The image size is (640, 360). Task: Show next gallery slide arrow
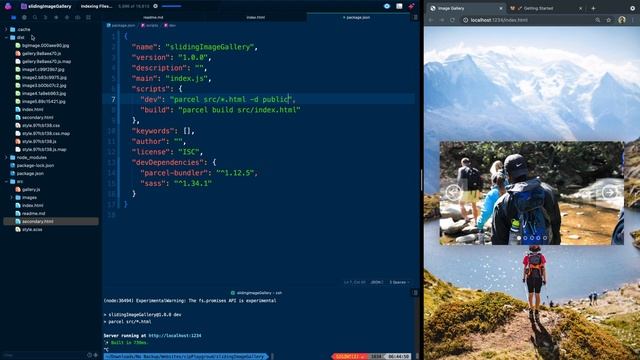click(x=609, y=192)
